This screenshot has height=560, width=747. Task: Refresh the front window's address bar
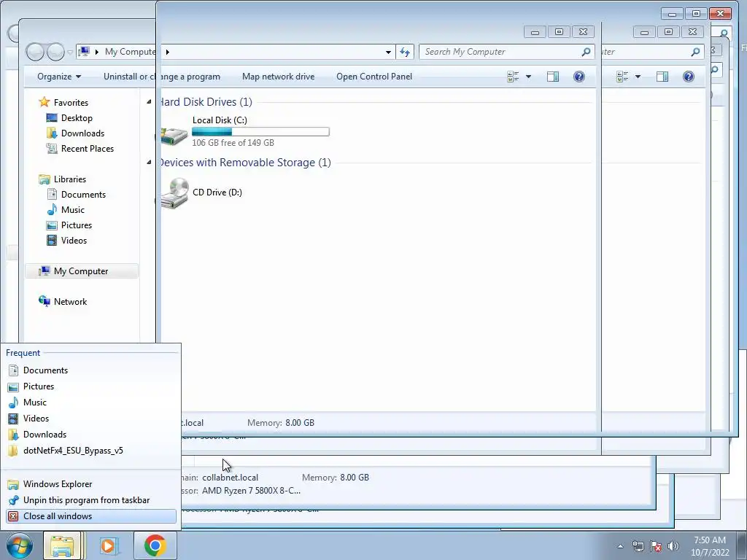(x=404, y=52)
